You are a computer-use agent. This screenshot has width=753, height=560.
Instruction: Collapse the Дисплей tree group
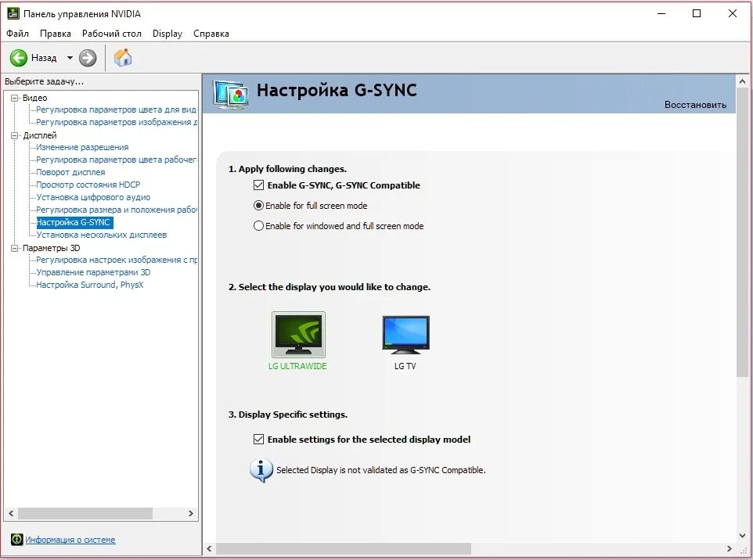[x=14, y=135]
